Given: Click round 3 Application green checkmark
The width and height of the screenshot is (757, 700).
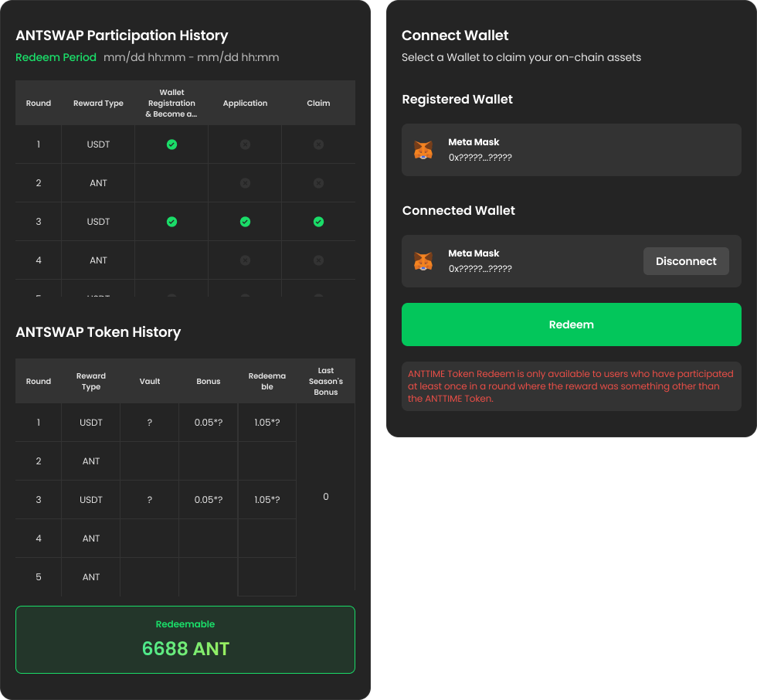Looking at the screenshot, I should (245, 222).
